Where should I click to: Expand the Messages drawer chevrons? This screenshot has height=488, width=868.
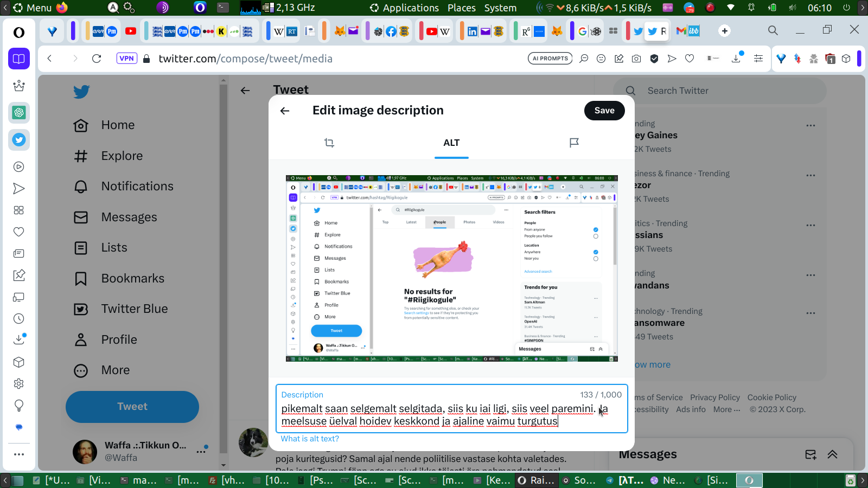click(x=833, y=455)
